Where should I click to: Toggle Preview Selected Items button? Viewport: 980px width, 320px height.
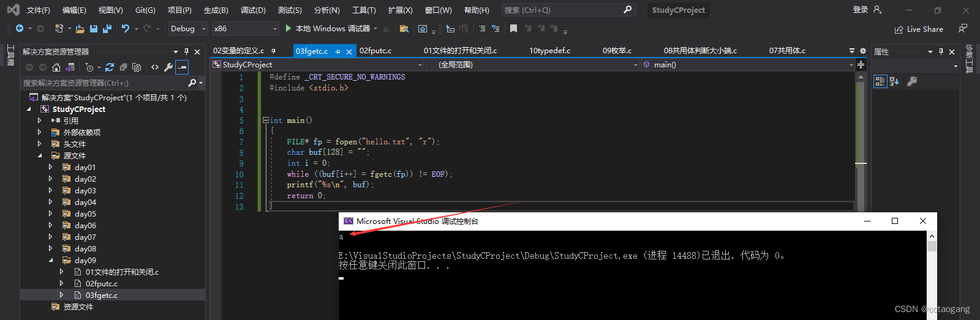182,67
